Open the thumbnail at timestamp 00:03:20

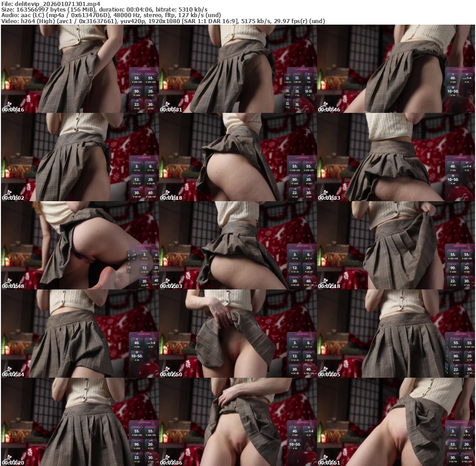(x=79, y=422)
